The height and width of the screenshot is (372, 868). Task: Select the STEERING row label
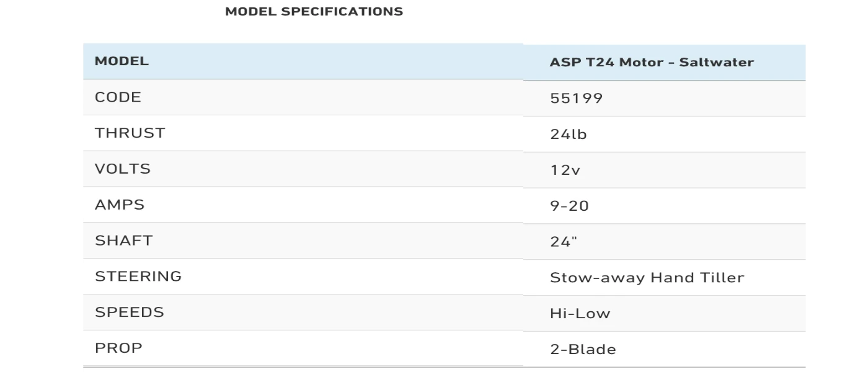[x=138, y=276]
